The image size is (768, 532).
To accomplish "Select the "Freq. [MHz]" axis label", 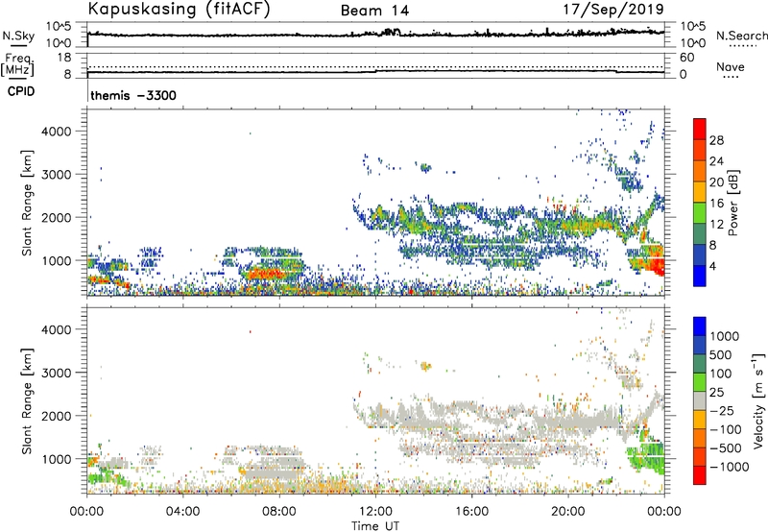I will pos(17,65).
